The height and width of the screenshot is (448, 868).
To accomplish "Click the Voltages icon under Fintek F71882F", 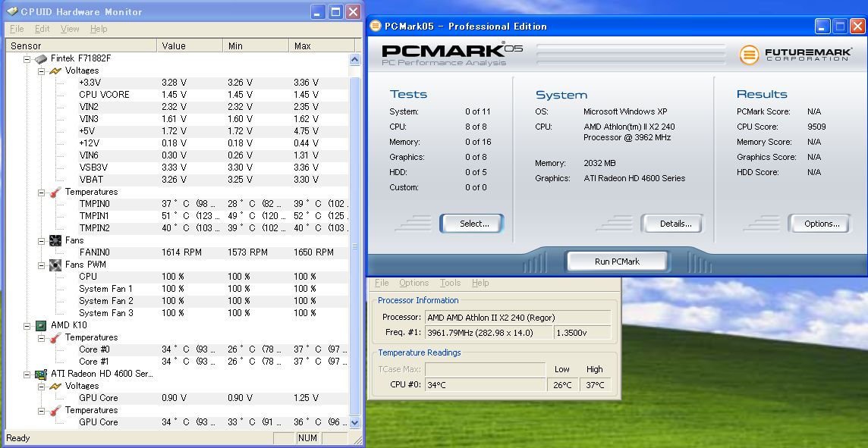I will click(x=55, y=70).
